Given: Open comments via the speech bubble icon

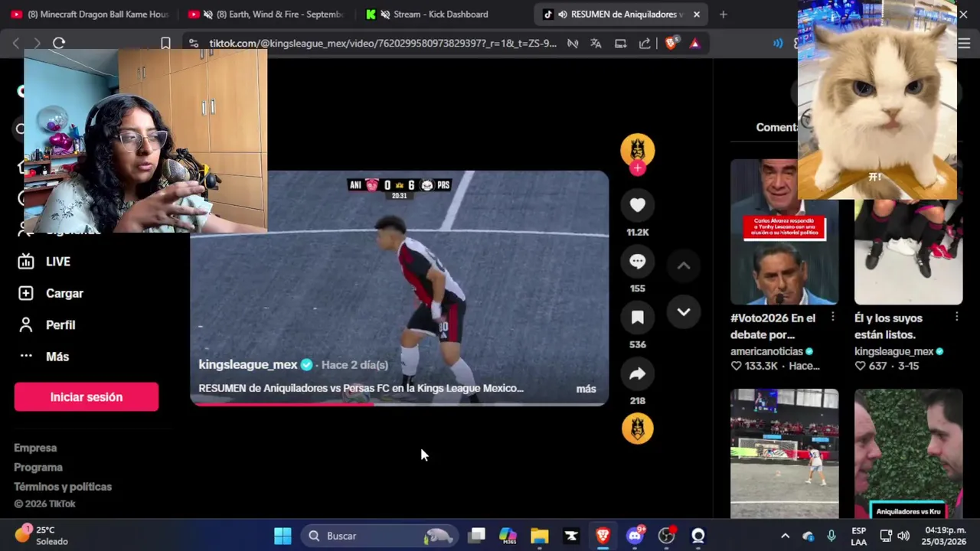Looking at the screenshot, I should pyautogui.click(x=637, y=262).
